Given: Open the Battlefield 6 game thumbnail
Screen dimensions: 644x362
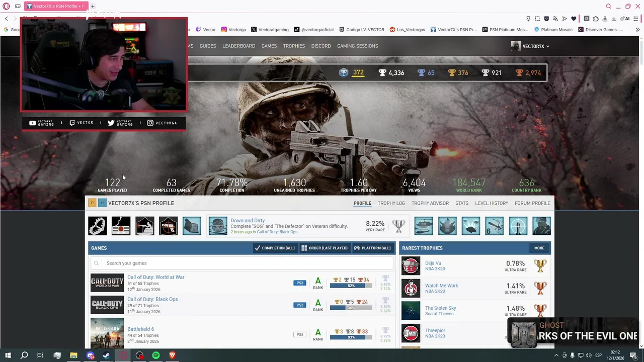Looking at the screenshot, I should pos(107,333).
